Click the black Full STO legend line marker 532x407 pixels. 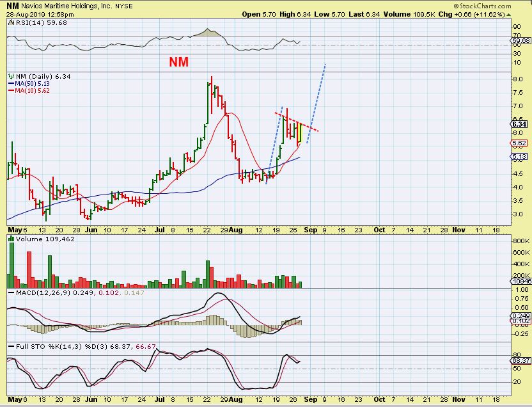point(12,347)
